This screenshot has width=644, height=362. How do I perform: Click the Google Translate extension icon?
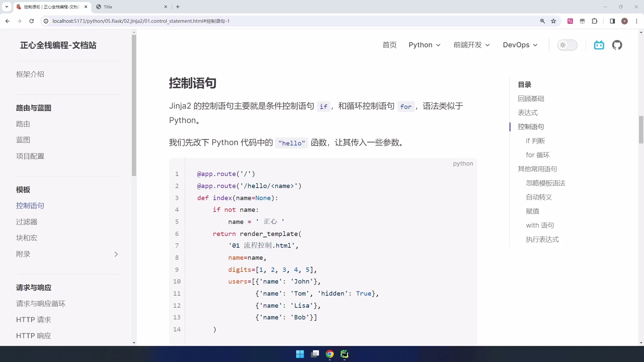pyautogui.click(x=570, y=21)
